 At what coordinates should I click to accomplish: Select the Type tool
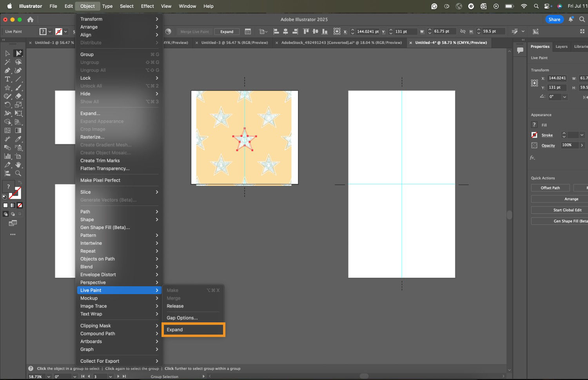(7, 79)
